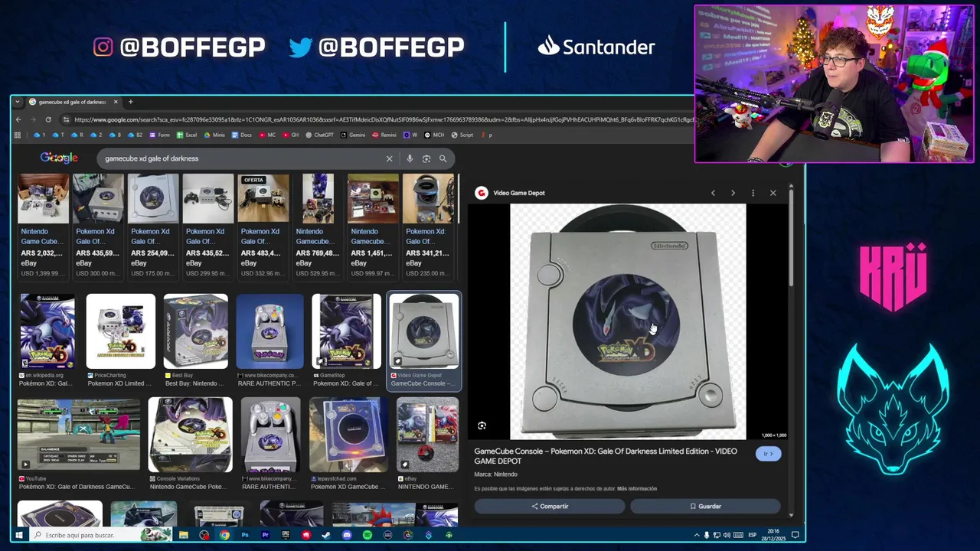Expand the system tray hidden icons
The height and width of the screenshot is (551, 980).
(697, 535)
